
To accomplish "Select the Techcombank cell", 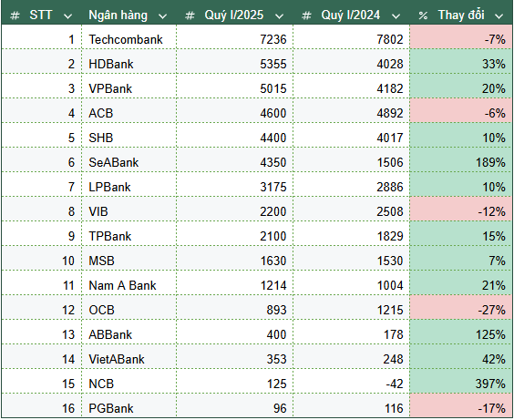I will 128,39.
